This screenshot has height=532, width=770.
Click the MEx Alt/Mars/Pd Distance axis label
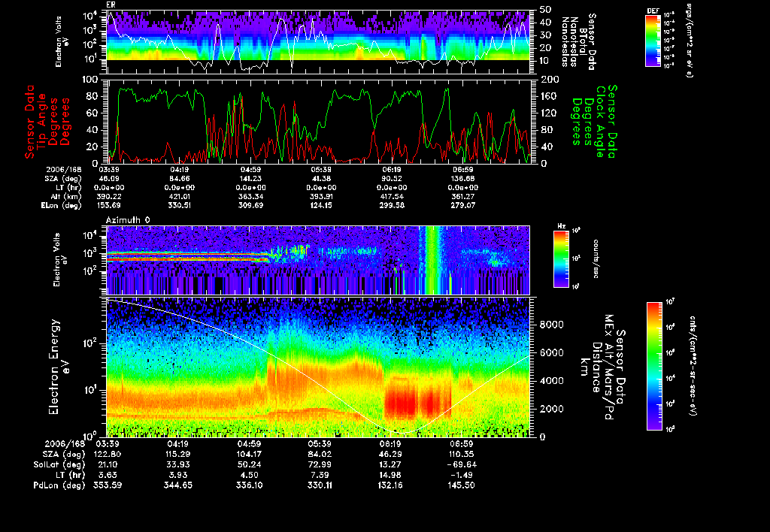(602, 367)
